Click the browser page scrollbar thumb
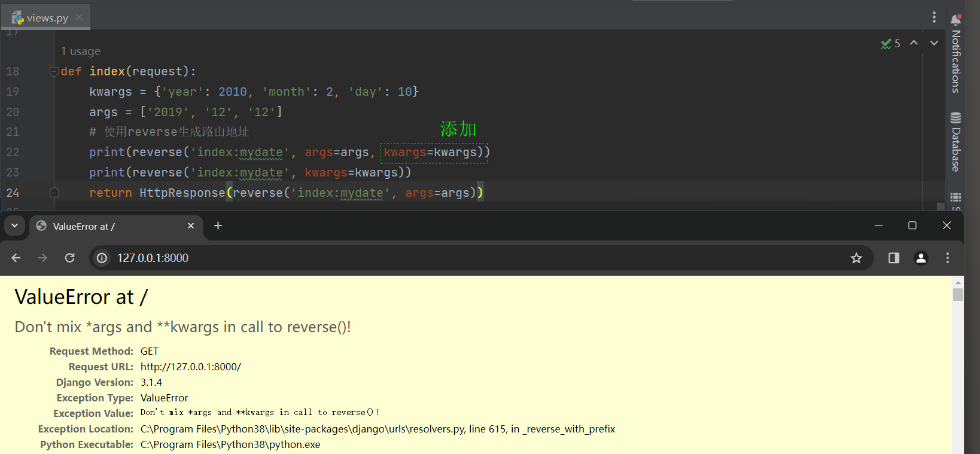 pos(958,294)
